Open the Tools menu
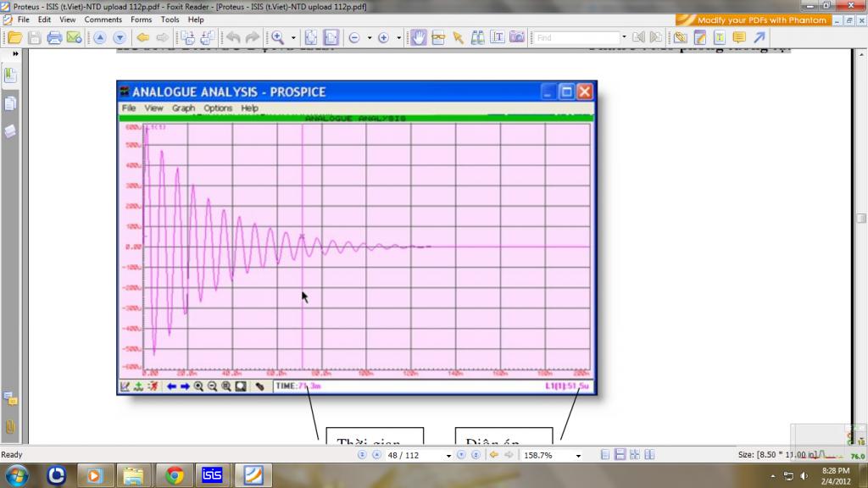The width and height of the screenshot is (868, 488). [x=170, y=19]
